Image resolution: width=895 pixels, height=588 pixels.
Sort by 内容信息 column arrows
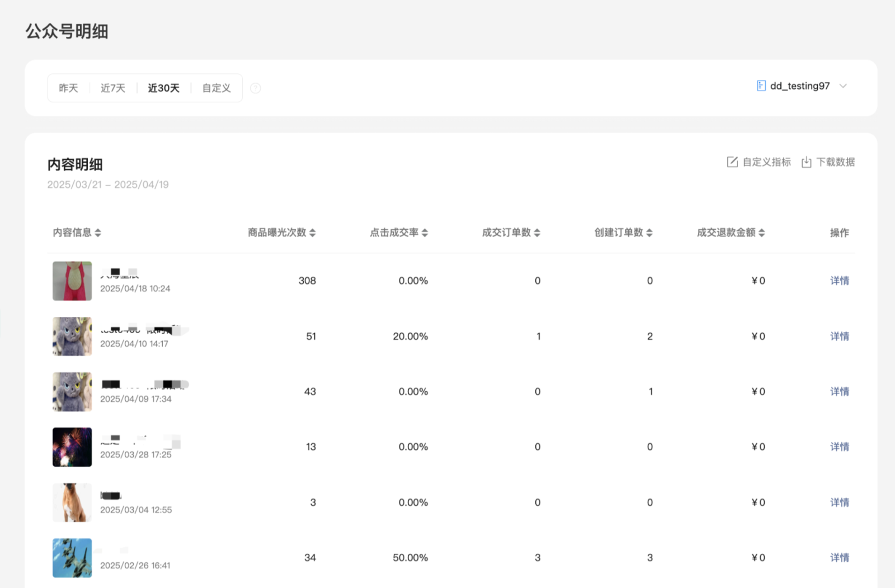coord(98,233)
